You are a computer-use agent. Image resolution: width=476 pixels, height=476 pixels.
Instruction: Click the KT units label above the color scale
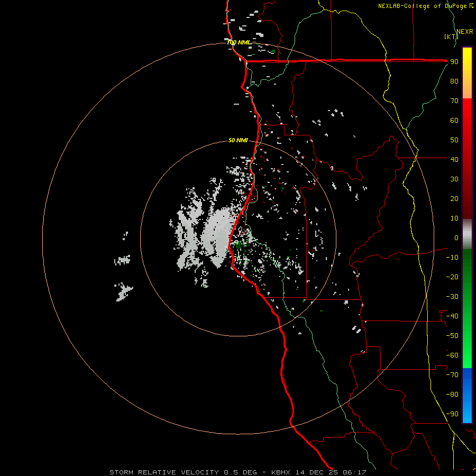pyautogui.click(x=452, y=36)
